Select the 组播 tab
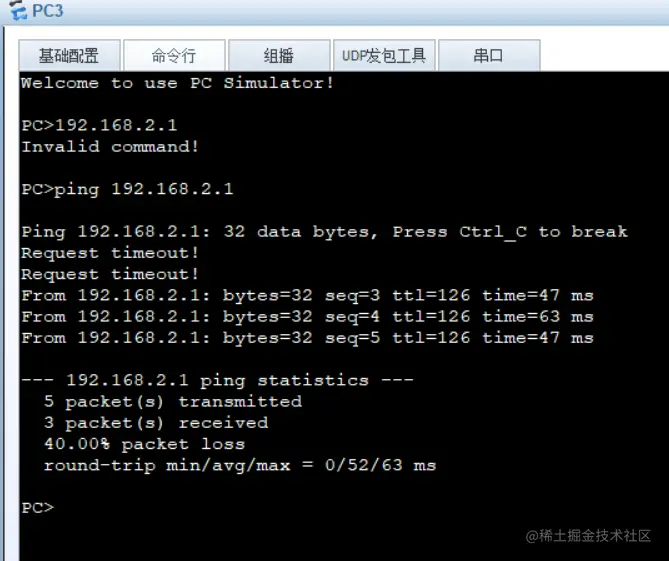 279,55
